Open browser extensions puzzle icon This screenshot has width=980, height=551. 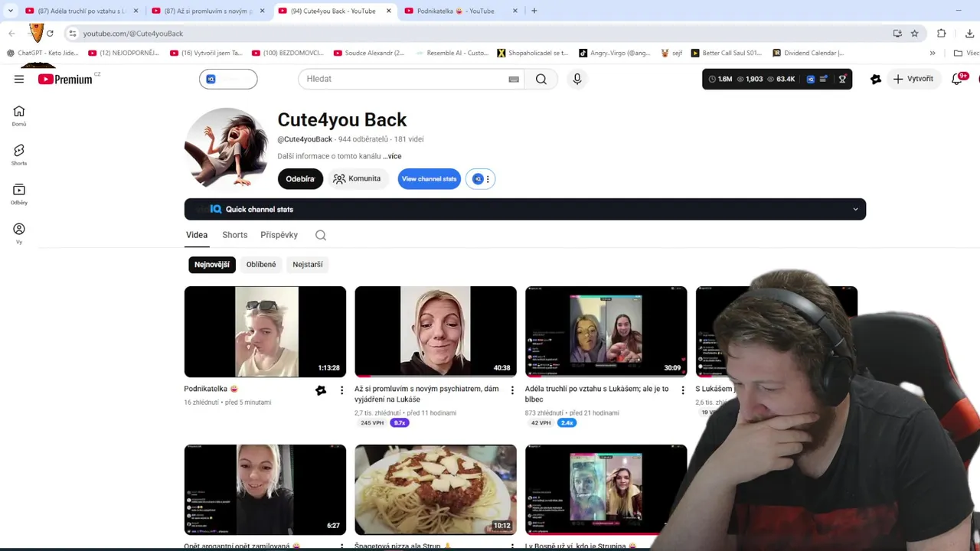(x=942, y=34)
